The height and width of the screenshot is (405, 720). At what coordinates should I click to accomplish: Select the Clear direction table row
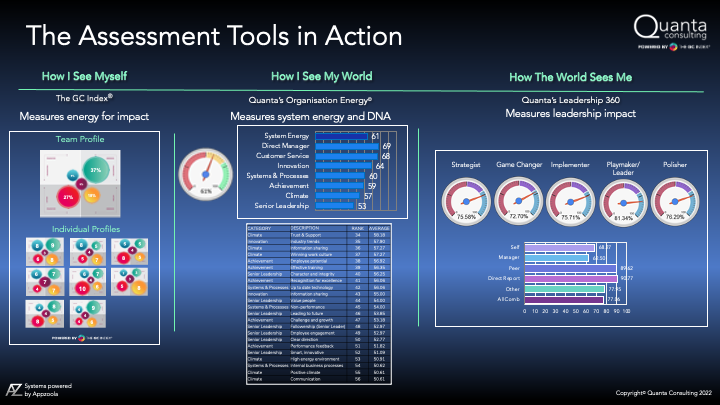(x=319, y=340)
